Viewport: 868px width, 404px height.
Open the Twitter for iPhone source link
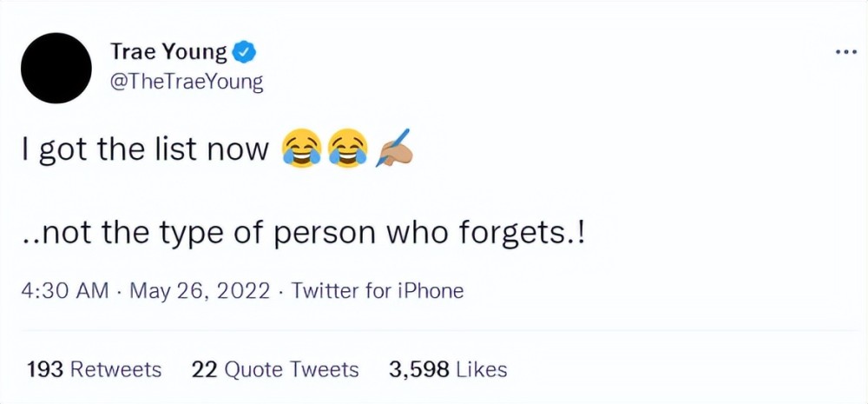coord(377,290)
